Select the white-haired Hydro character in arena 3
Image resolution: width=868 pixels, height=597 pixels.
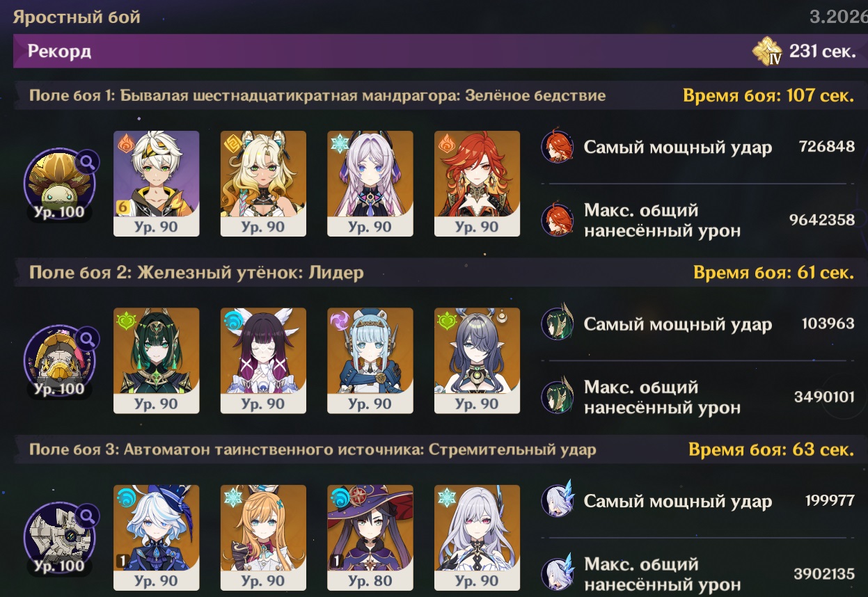156,538
